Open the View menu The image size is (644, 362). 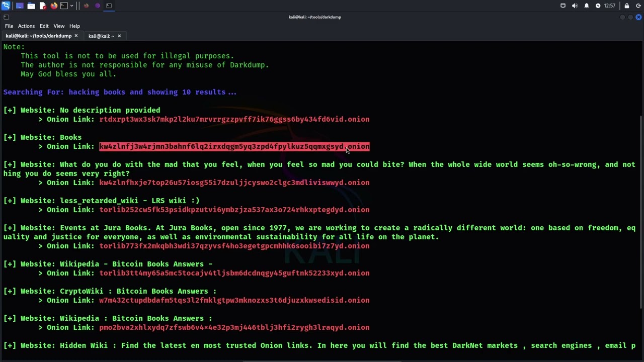click(x=59, y=26)
